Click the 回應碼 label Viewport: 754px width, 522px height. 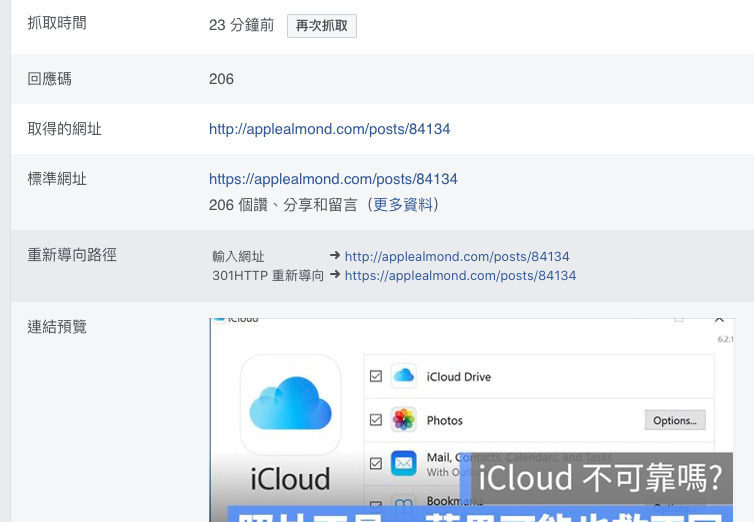(x=49, y=79)
